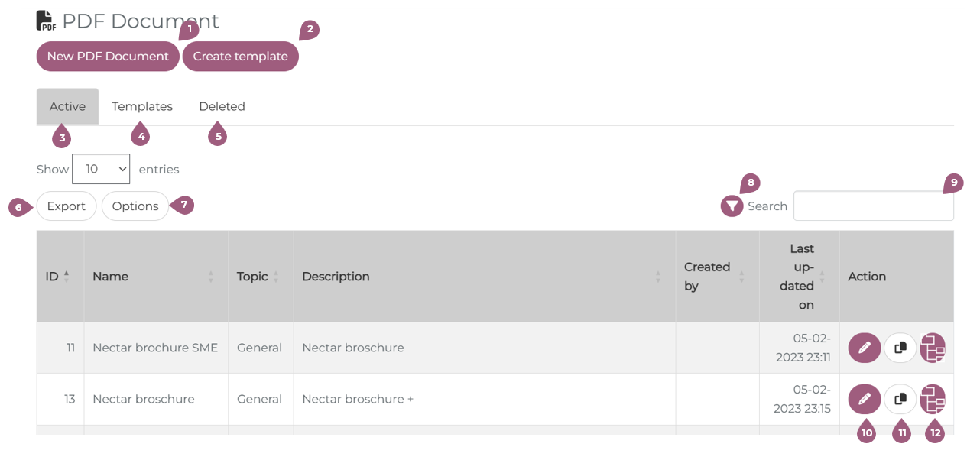Screen dimensions: 980x460
Task: Edit the Nectar brochure SME document
Action: click(x=864, y=348)
